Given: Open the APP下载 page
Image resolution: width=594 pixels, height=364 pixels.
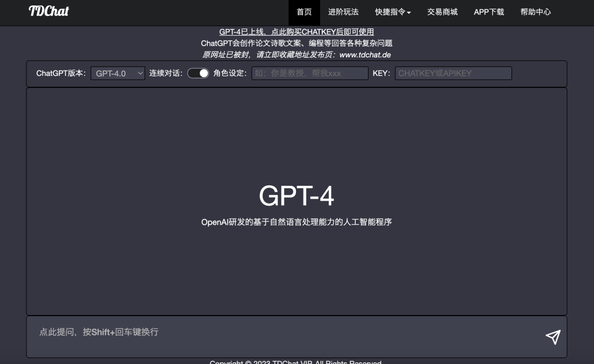Looking at the screenshot, I should click(489, 12).
